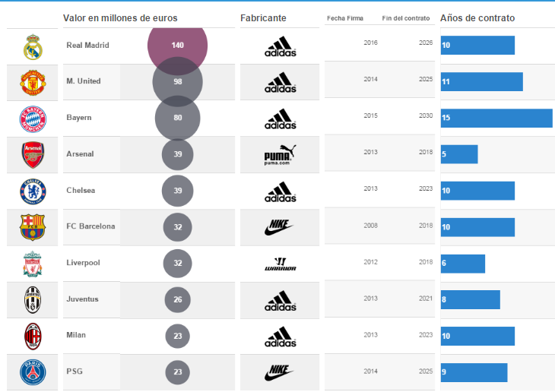Image resolution: width=555 pixels, height=392 pixels.
Task: Click the Años de contrato column header
Action: tap(477, 17)
